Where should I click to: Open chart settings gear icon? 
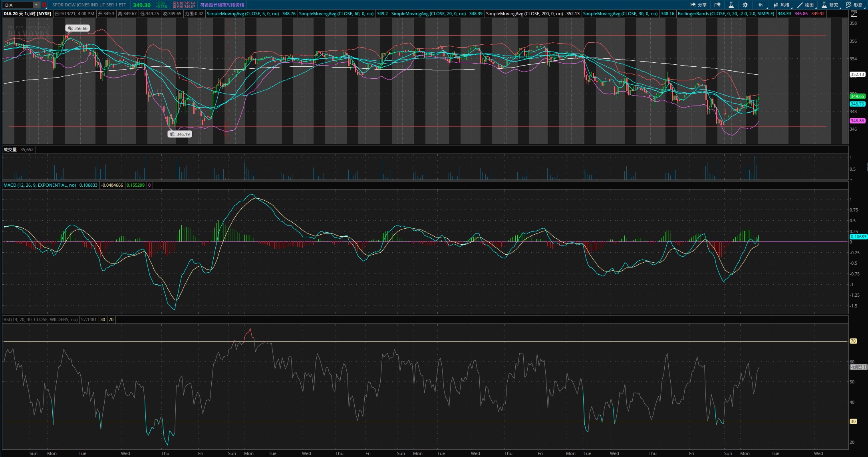pyautogui.click(x=745, y=5)
